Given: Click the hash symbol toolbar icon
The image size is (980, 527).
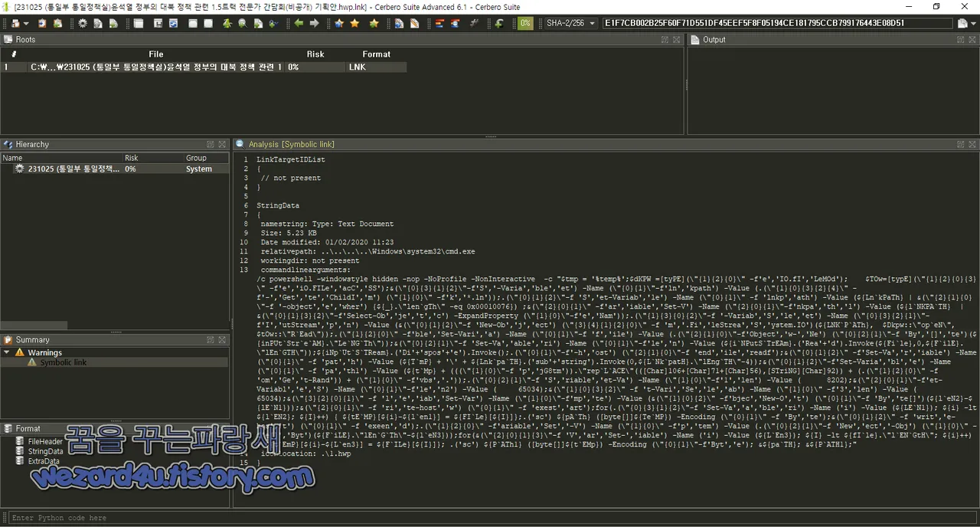Looking at the screenshot, I should click(474, 23).
